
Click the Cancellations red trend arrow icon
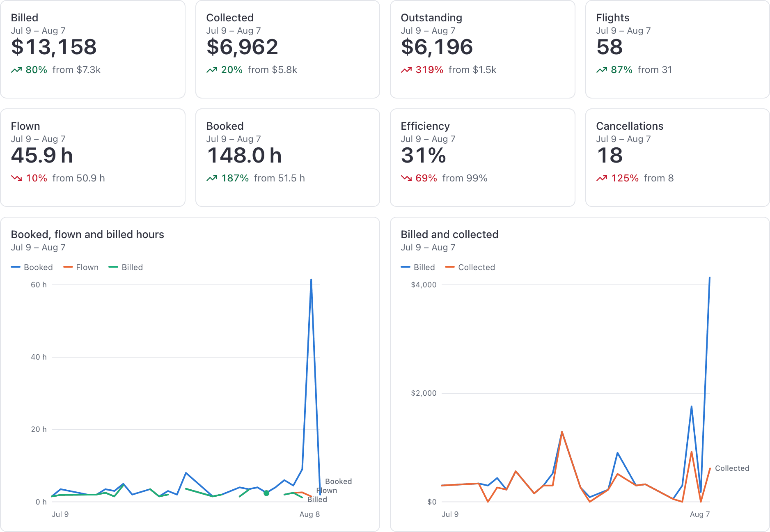click(x=602, y=178)
